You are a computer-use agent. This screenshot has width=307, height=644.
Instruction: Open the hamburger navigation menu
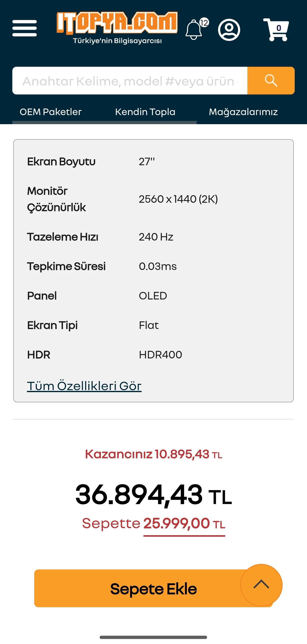point(24,28)
